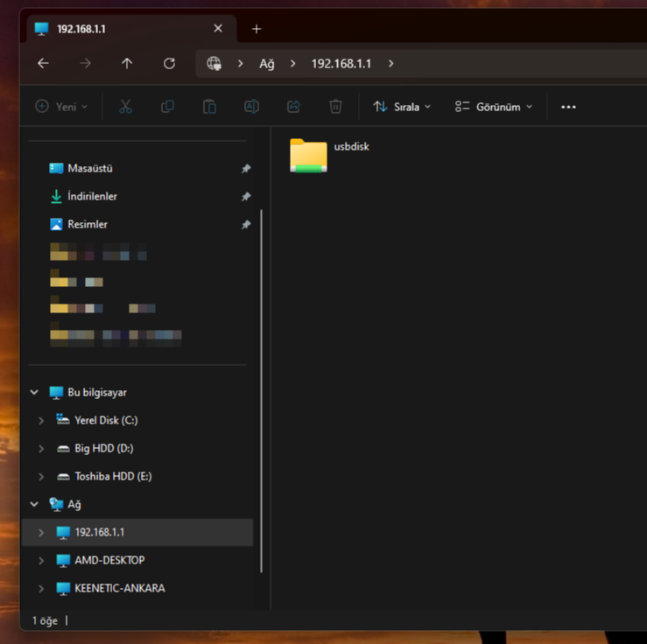Viewport: 647px width, 644px height.
Task: Unpin İndirilenler using its pin icon
Action: pos(246,197)
